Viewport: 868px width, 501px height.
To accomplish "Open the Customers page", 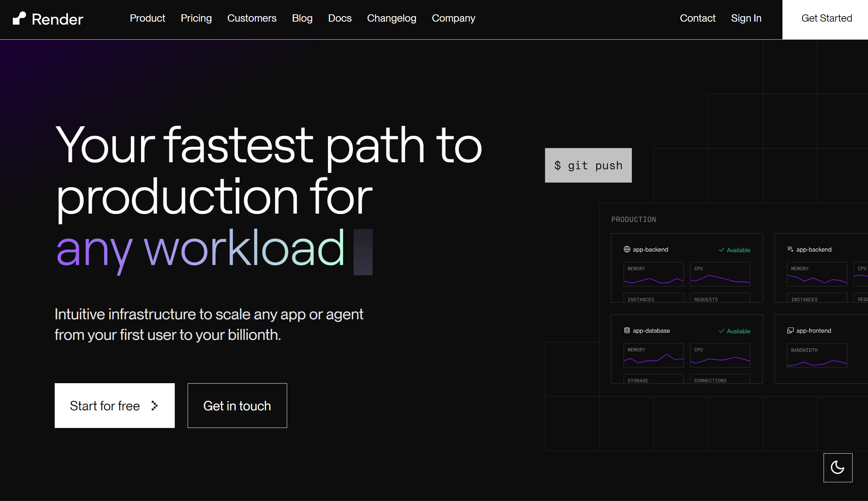I will [252, 18].
